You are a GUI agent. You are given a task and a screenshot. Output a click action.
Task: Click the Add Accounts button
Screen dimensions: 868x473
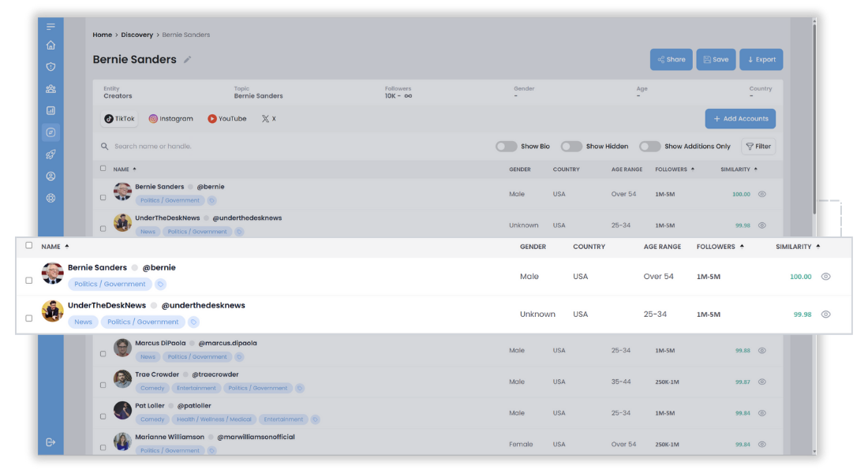[740, 119]
